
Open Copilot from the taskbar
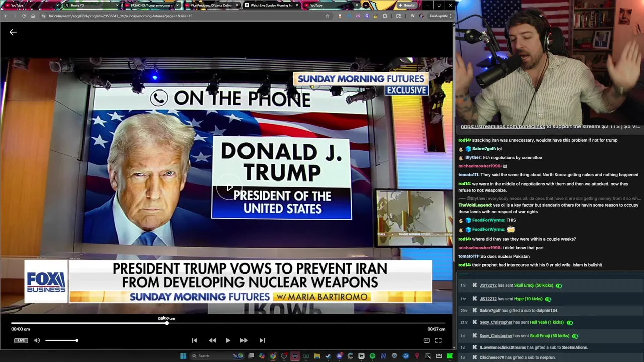tap(262, 356)
